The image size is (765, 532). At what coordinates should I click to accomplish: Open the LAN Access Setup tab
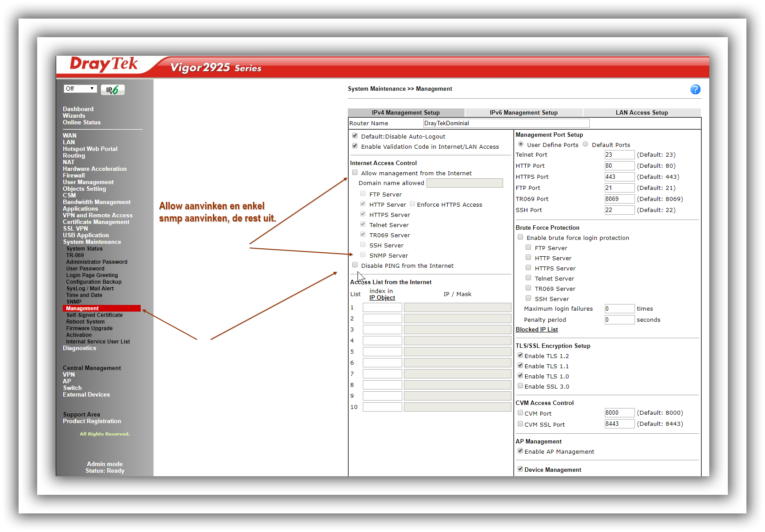click(x=642, y=112)
